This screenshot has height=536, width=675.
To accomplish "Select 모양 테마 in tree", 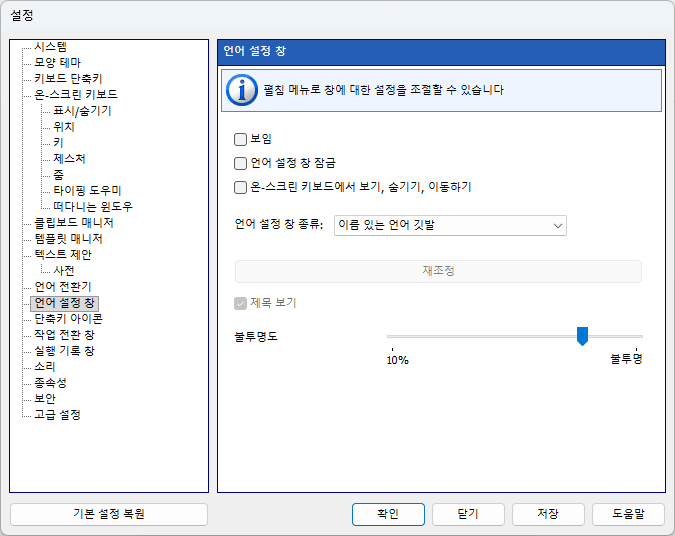I will [57, 62].
